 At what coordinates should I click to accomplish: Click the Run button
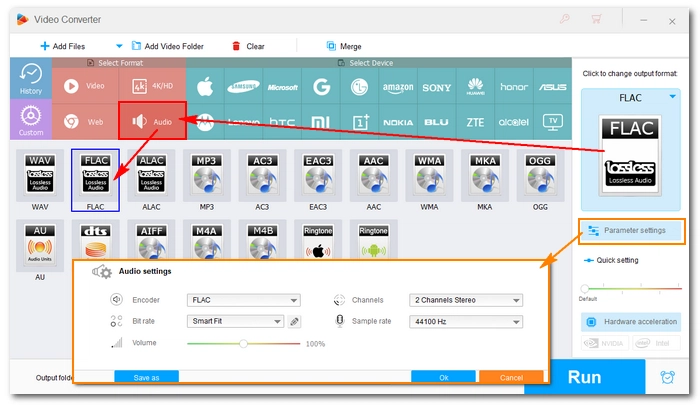[x=585, y=377]
